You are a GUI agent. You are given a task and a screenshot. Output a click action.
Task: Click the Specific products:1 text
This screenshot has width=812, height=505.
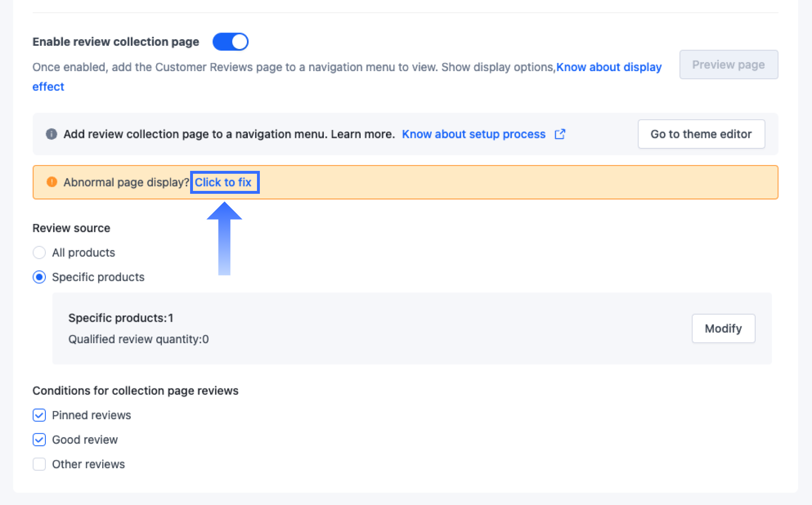[121, 318]
